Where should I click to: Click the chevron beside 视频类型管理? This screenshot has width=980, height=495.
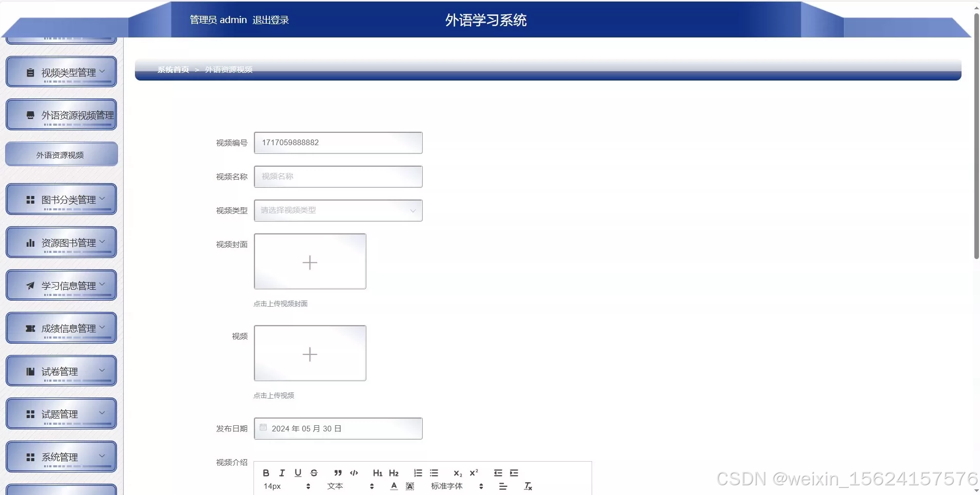102,71
